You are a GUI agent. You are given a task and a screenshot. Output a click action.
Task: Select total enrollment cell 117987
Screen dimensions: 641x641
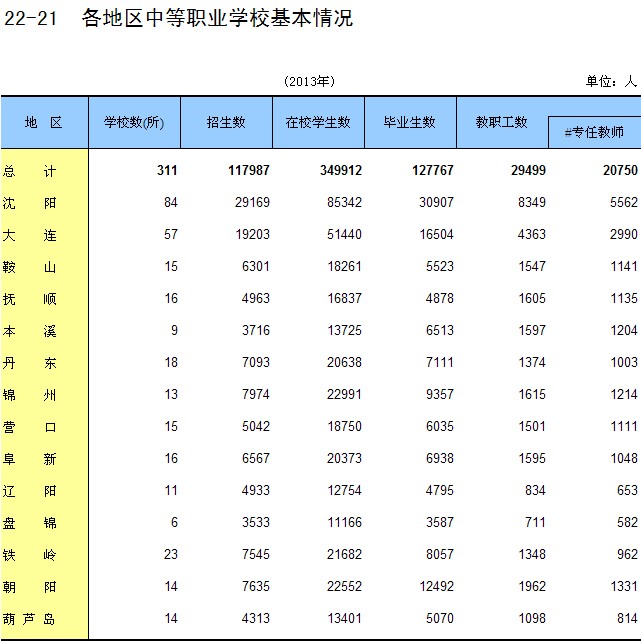249,170
